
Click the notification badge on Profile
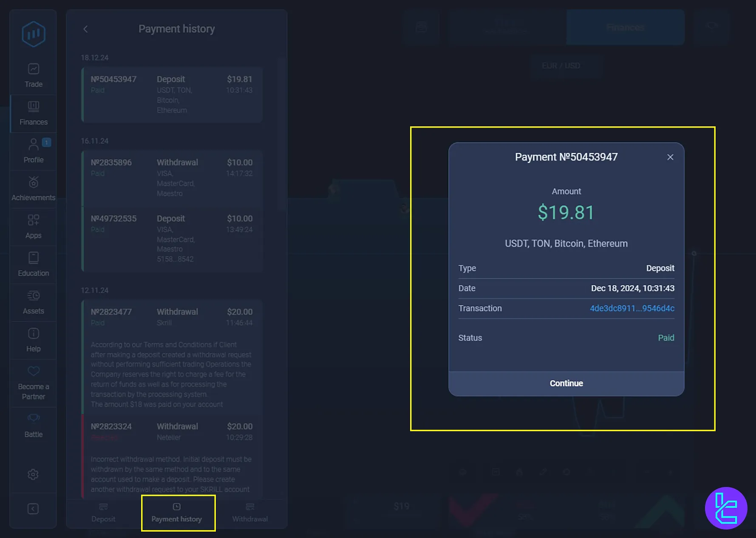[x=47, y=142]
